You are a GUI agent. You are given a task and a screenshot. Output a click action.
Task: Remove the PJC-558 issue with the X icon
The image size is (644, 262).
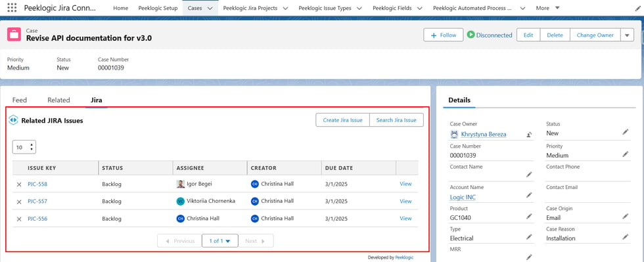pos(19,185)
